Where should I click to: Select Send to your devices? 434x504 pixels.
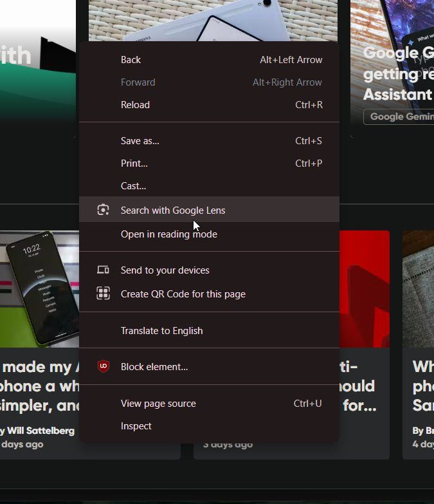click(209, 270)
